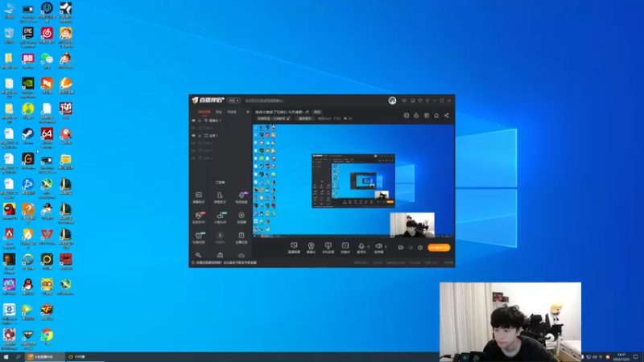Open the browser compass tool in toolbox
Image resolution: width=644 pixels, height=362 pixels.
[x=241, y=217]
